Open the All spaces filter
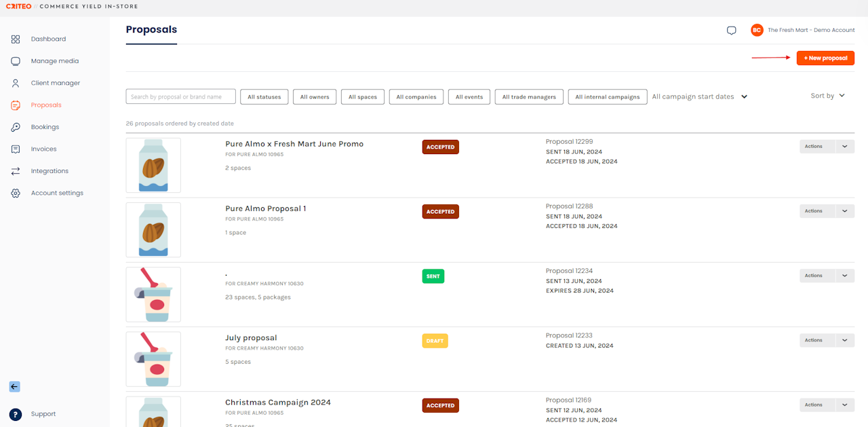 point(363,96)
